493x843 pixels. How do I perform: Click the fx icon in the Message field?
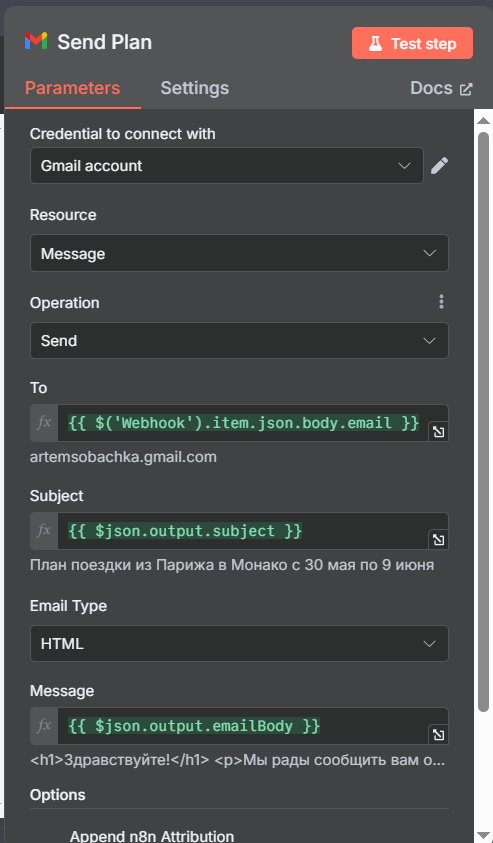point(44,726)
